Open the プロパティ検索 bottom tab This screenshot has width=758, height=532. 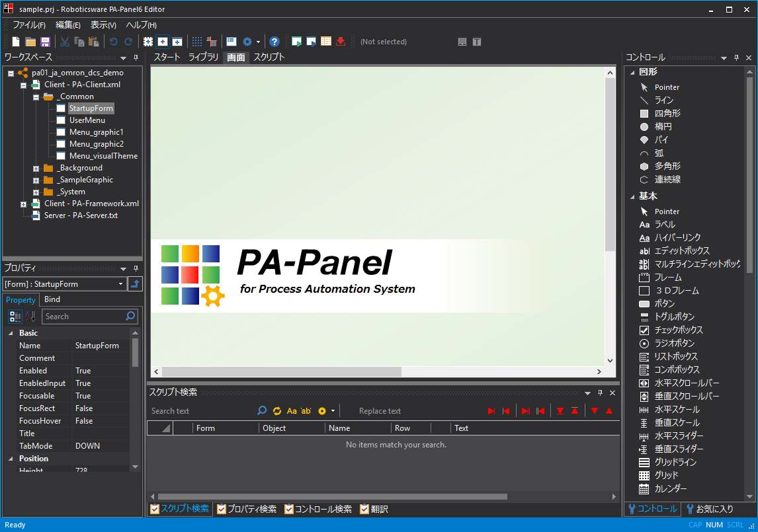coord(247,510)
